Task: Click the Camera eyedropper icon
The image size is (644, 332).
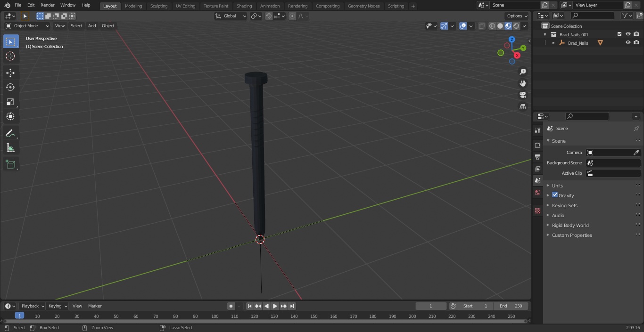Action: [636, 153]
